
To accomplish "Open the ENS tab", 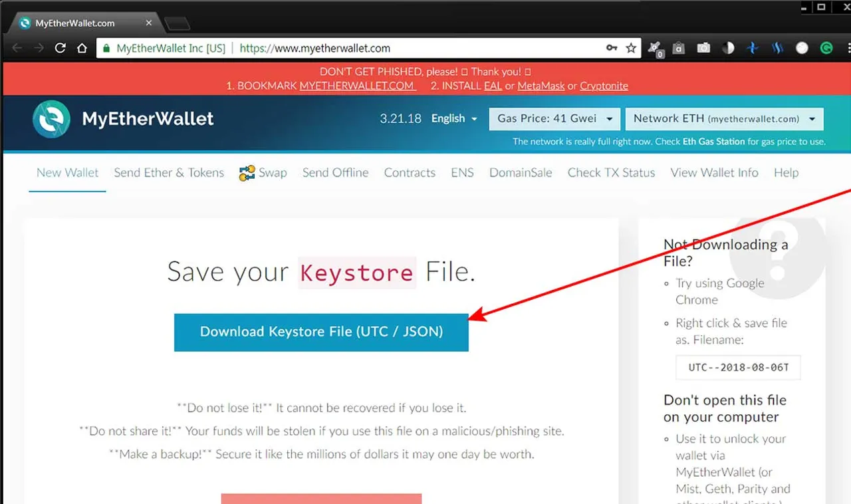I will tap(462, 173).
